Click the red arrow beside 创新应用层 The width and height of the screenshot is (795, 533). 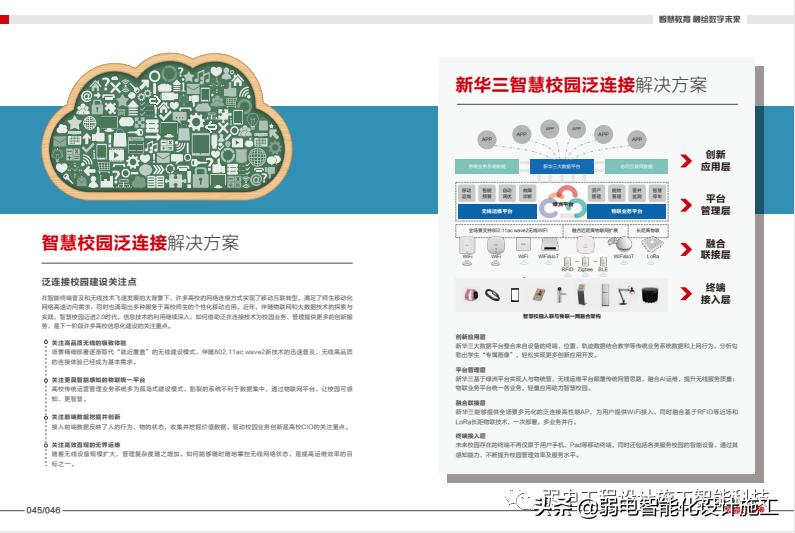pos(686,161)
